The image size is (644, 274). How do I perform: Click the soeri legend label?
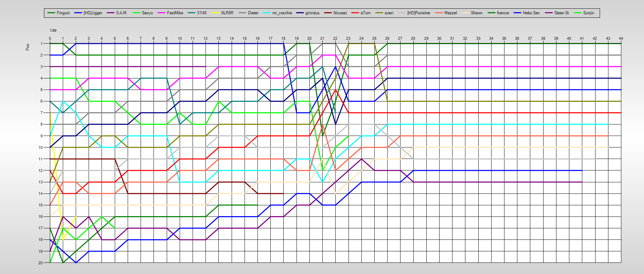(x=389, y=13)
